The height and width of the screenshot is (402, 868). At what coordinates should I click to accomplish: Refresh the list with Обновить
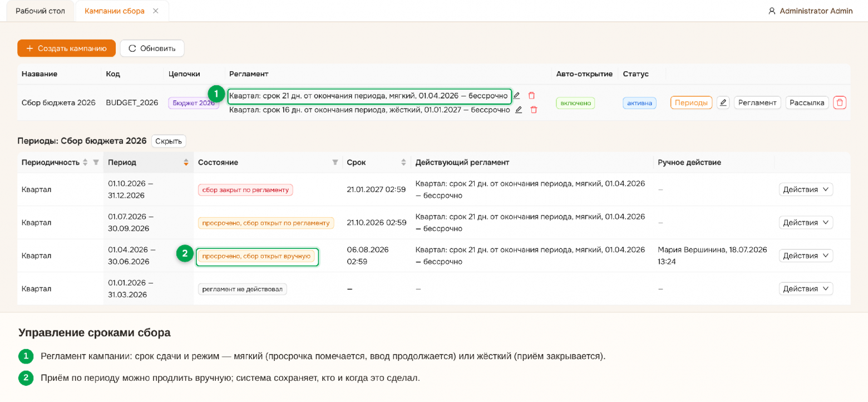pyautogui.click(x=152, y=48)
